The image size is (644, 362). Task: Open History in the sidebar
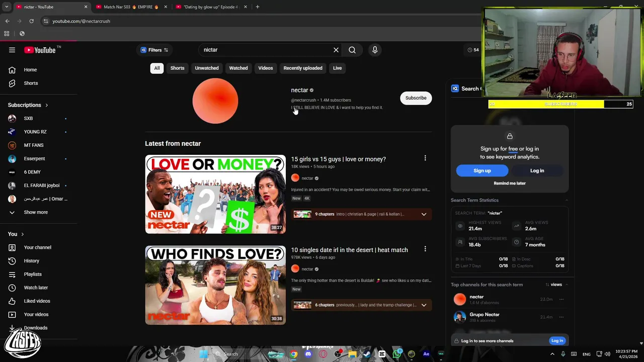[31, 261]
